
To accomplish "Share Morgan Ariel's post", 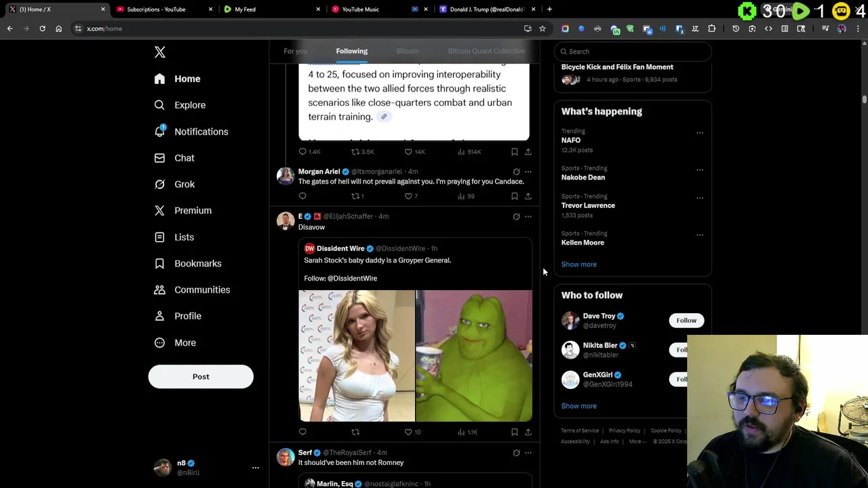I will pos(528,196).
